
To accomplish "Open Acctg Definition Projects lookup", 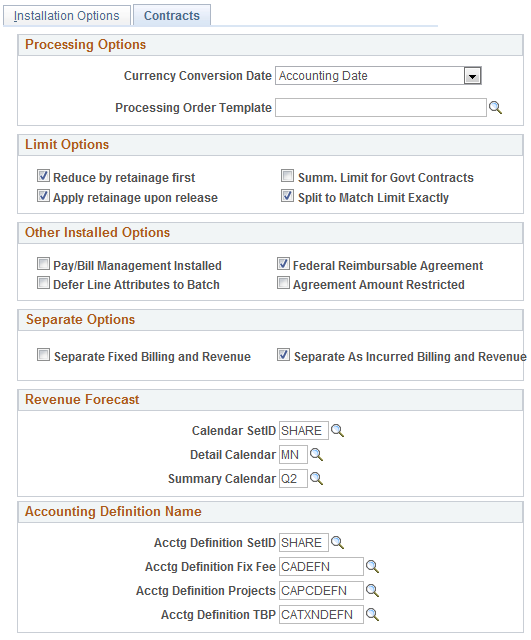I will coord(372,590).
